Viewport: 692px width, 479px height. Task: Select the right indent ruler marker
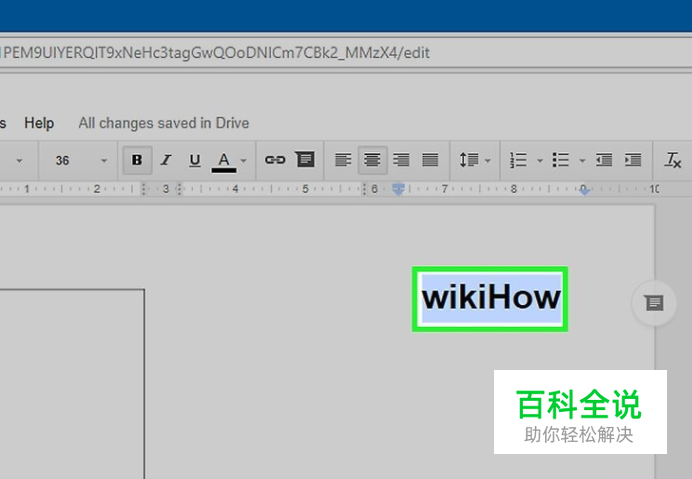click(584, 190)
